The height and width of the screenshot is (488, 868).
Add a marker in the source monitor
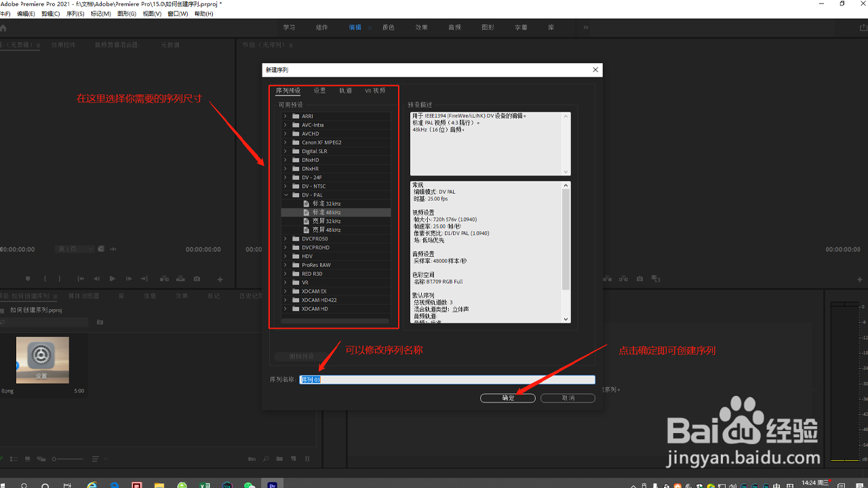point(28,279)
